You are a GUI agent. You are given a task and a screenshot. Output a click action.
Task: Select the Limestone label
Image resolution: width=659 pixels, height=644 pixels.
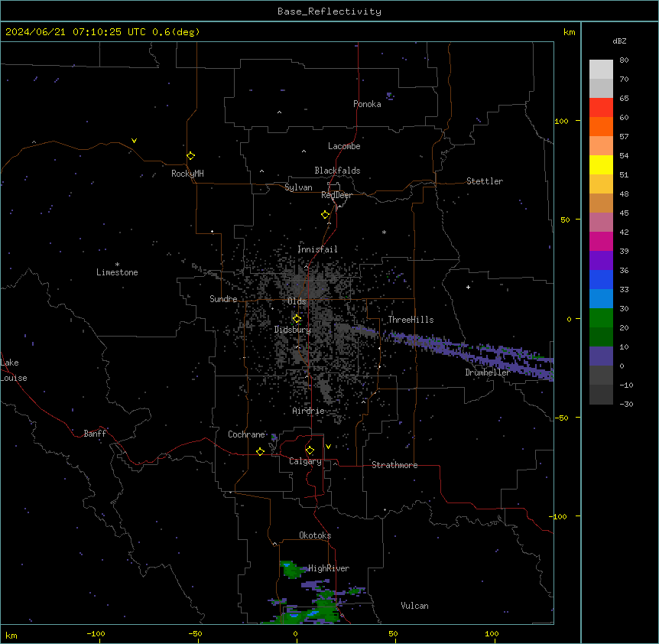[x=117, y=272]
